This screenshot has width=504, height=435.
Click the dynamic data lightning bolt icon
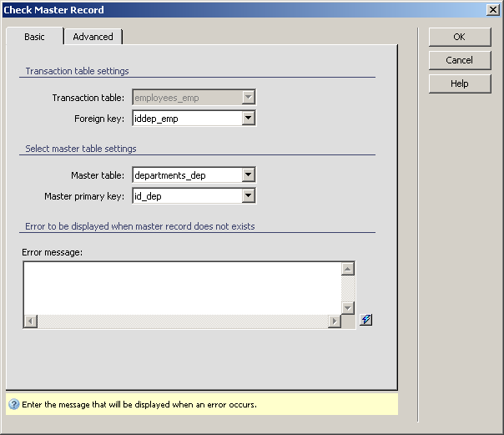[366, 321]
